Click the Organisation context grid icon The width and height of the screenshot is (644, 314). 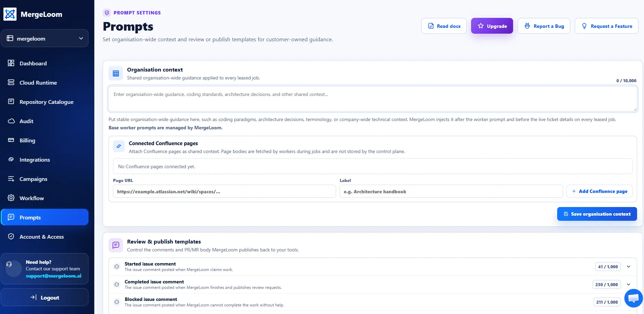click(116, 73)
